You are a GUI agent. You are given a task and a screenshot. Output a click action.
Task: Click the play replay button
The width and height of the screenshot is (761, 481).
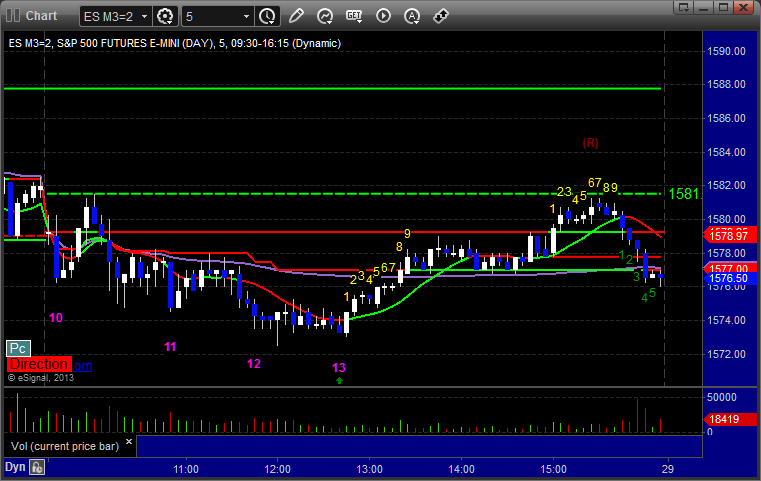tap(383, 16)
